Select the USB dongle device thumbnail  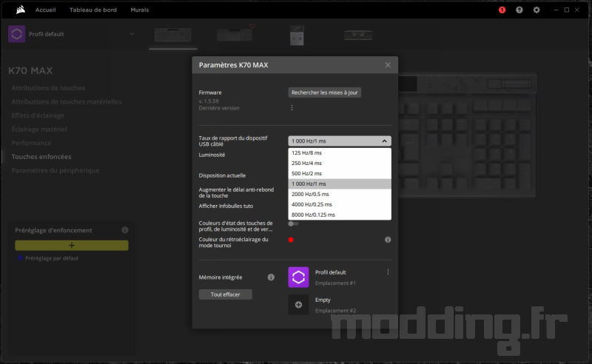coord(297,36)
